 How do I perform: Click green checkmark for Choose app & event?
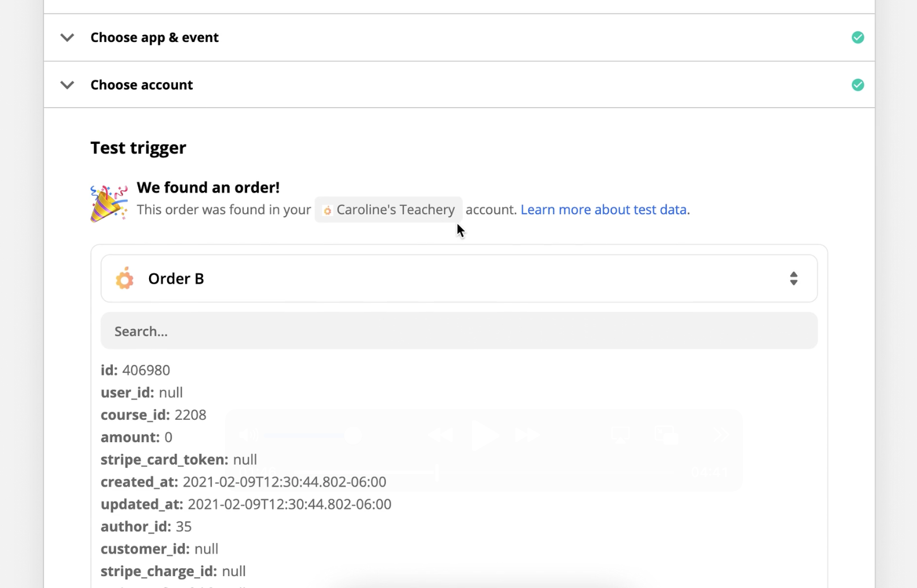pos(857,37)
